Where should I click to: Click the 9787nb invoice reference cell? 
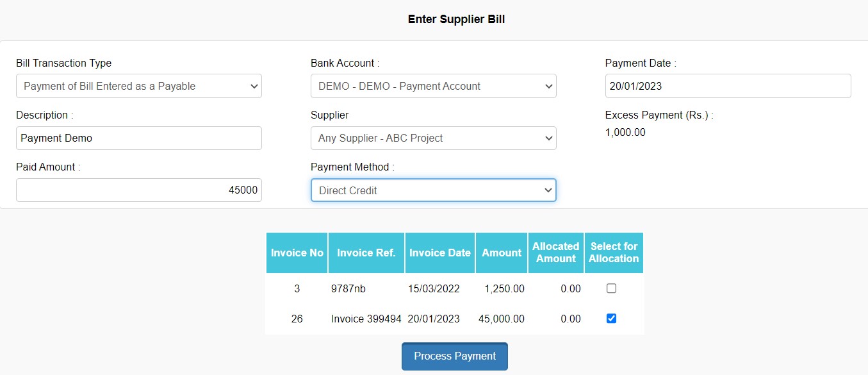pyautogui.click(x=348, y=288)
